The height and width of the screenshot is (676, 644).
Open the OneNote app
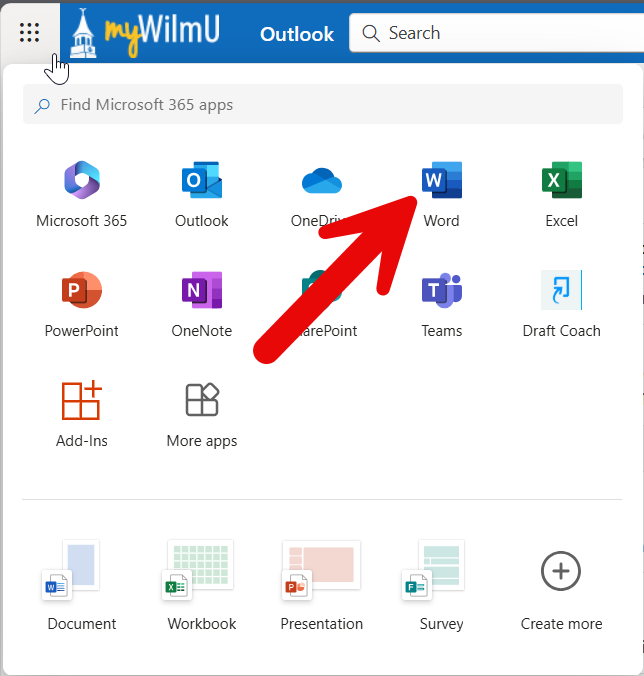coord(202,304)
